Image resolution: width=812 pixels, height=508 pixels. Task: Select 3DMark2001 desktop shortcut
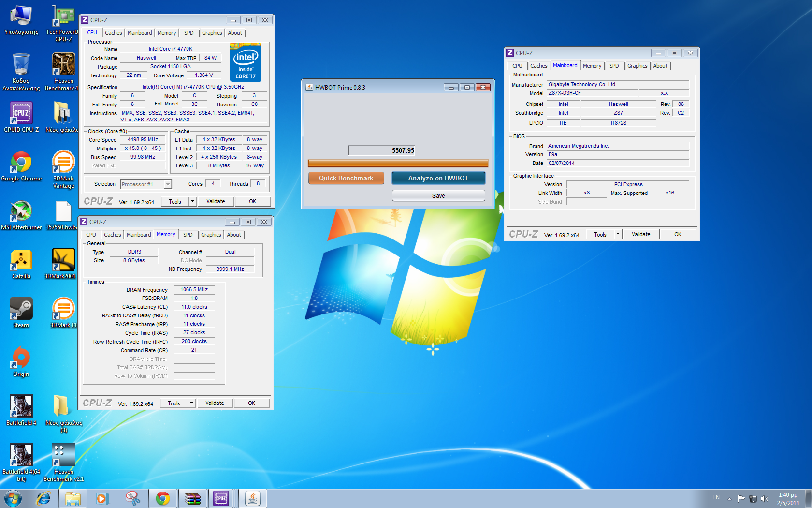tap(63, 264)
